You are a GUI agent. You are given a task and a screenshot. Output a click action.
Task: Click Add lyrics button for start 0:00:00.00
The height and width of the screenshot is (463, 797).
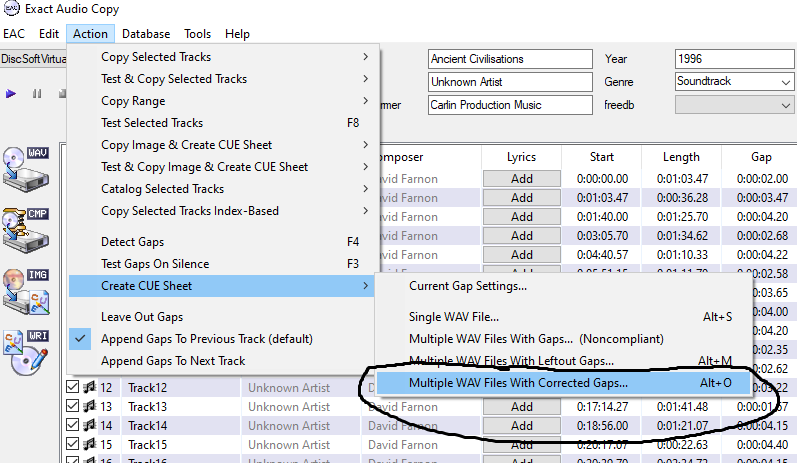522,179
